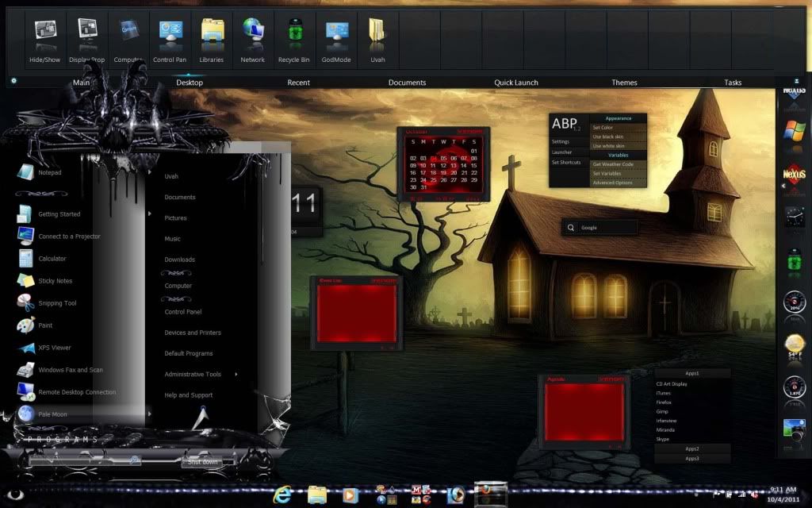Click the camera capture icon in the side dock
The image size is (812, 508).
pyautogui.click(x=795, y=430)
